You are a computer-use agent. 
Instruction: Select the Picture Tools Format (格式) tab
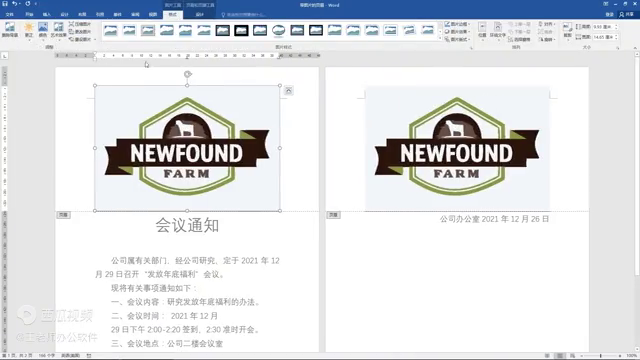coord(173,15)
